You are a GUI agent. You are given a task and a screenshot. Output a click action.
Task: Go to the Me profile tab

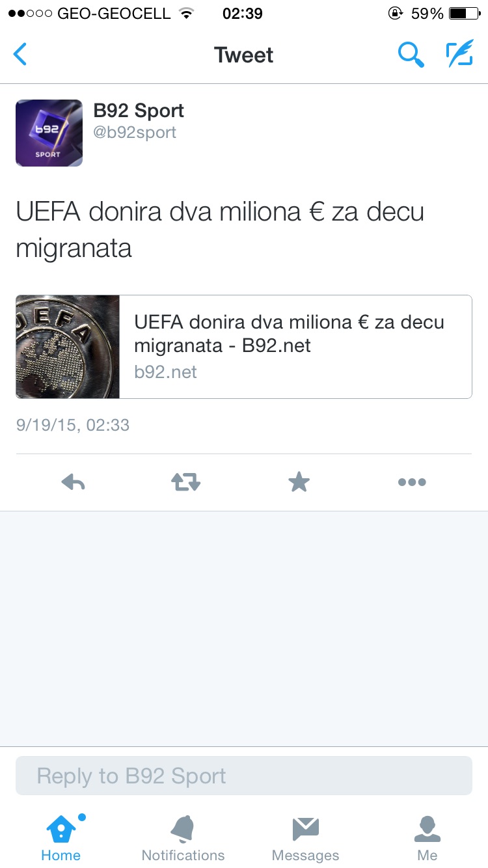[427, 838]
